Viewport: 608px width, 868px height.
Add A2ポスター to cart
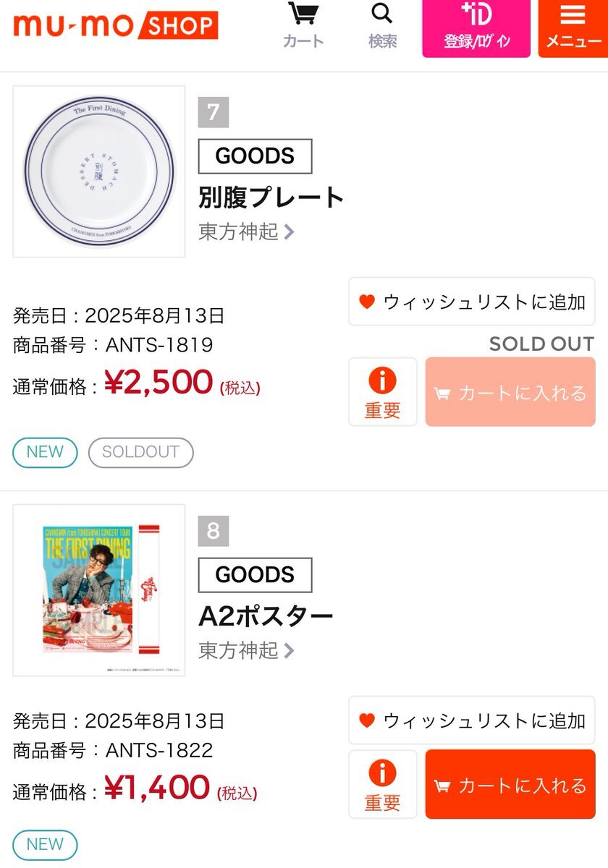pyautogui.click(x=510, y=785)
